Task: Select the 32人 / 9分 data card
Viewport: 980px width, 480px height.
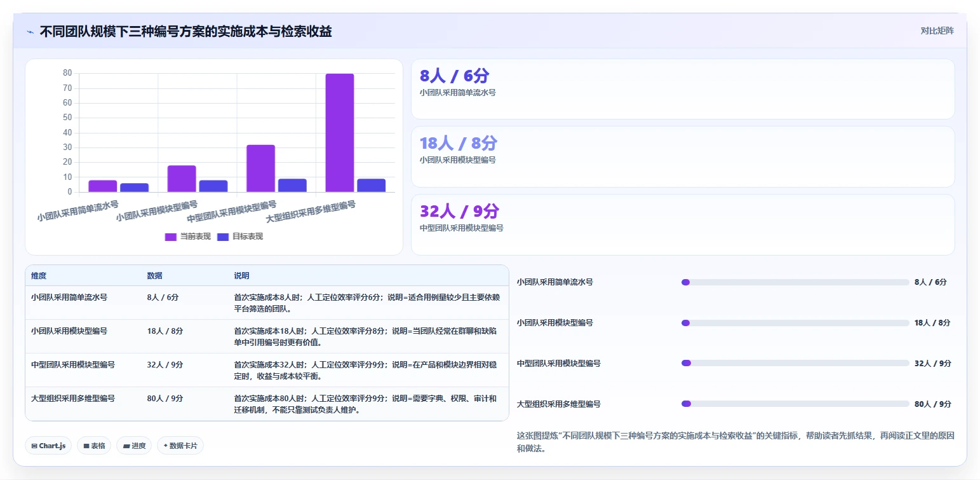Action: coord(683,224)
